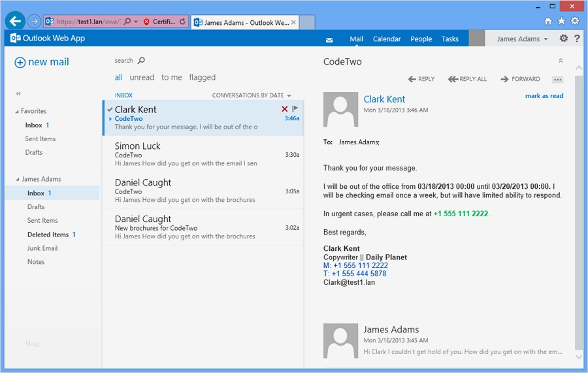The width and height of the screenshot is (588, 373).
Task: Open Simon Luck's CodeTwo message
Action: pos(203,154)
